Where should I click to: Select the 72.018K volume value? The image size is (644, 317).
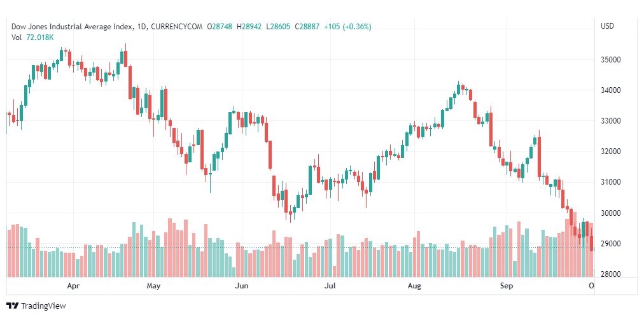pos(40,38)
